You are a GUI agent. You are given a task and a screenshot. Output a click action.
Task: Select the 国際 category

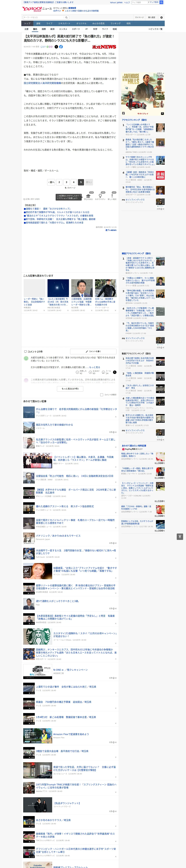tap(44, 29)
